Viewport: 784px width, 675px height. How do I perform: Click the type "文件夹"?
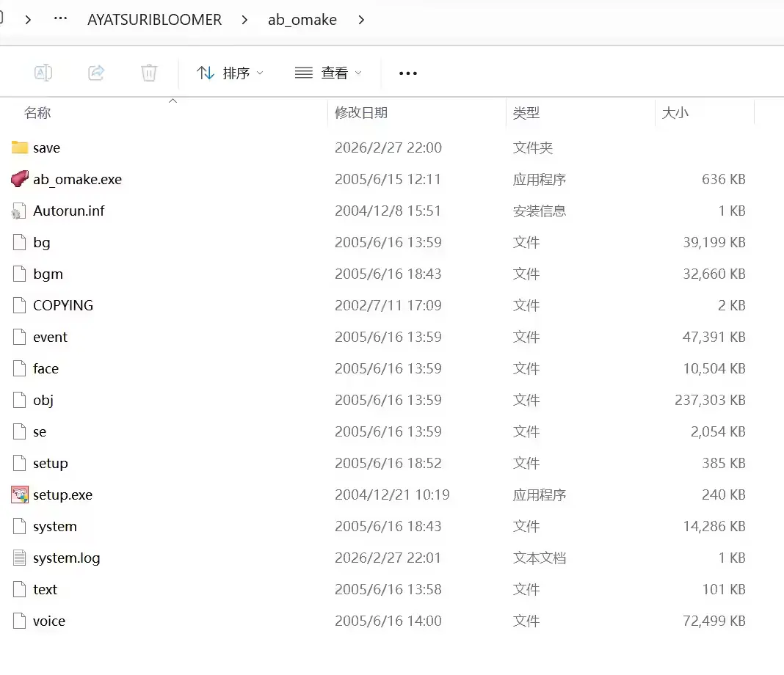click(532, 147)
